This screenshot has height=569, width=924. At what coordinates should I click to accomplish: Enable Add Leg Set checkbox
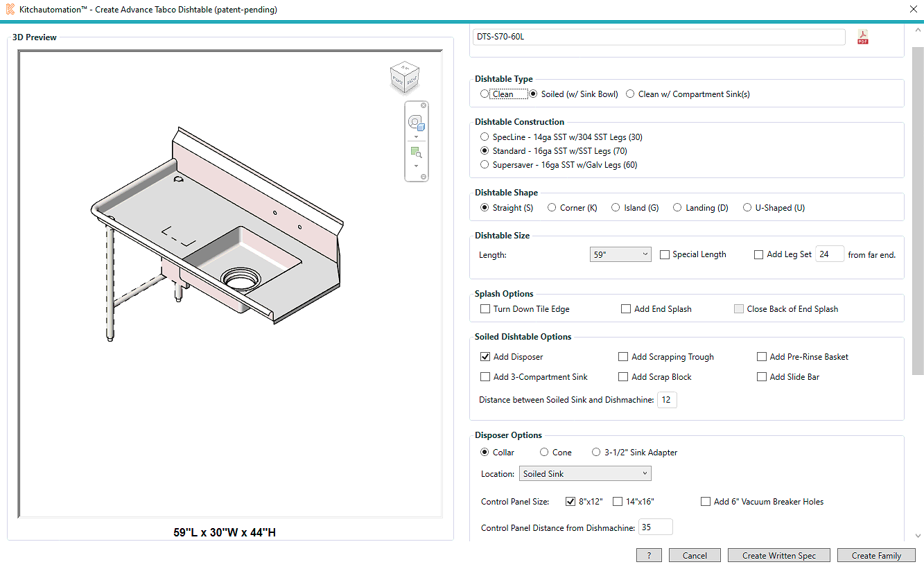759,254
